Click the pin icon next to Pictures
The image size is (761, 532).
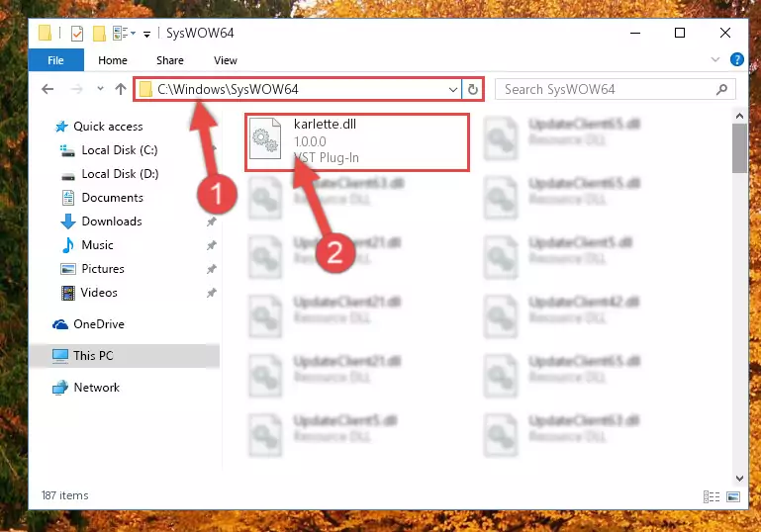[211, 269]
